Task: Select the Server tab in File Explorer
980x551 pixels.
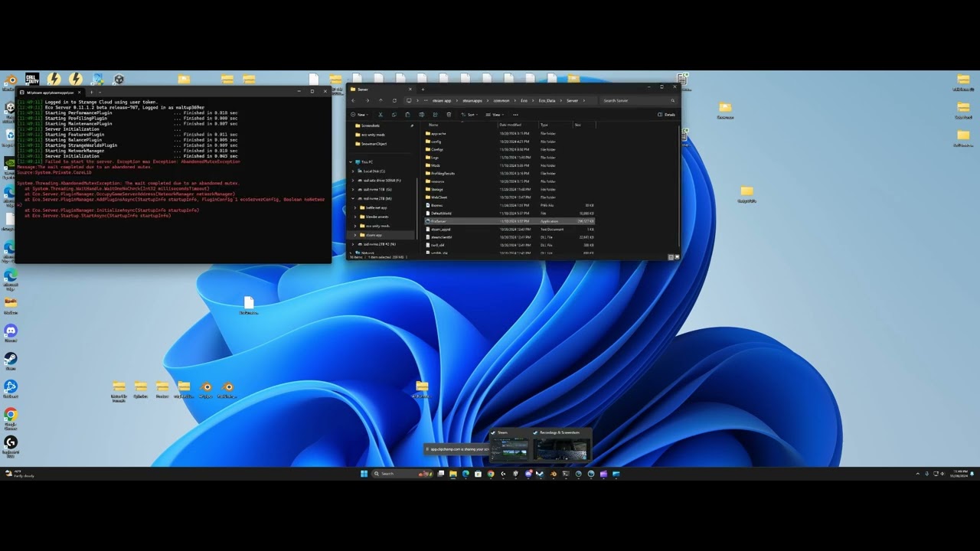Action: pos(381,90)
